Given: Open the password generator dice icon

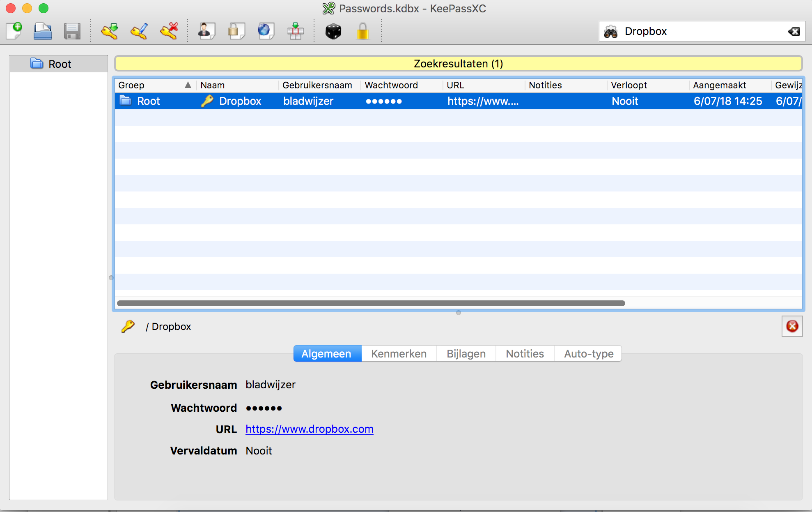Looking at the screenshot, I should pyautogui.click(x=333, y=31).
